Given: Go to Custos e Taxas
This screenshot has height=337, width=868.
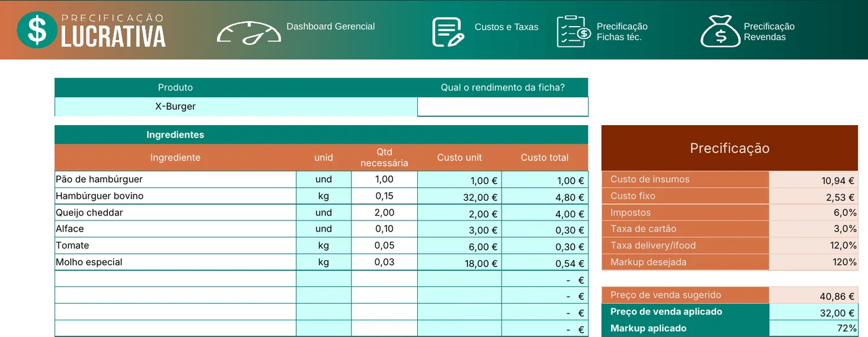Looking at the screenshot, I should (507, 27).
